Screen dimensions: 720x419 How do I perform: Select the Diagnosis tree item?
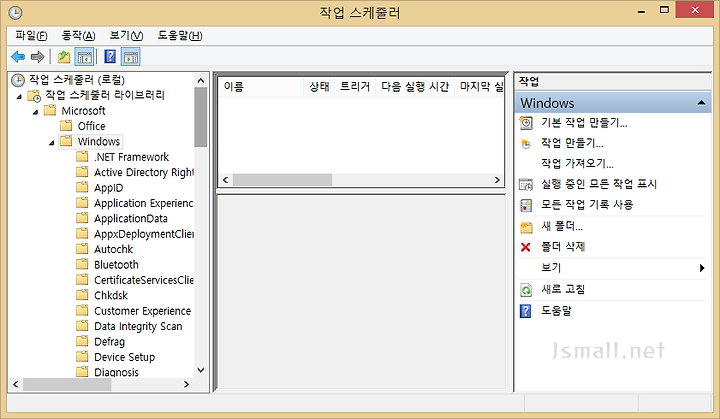click(116, 372)
